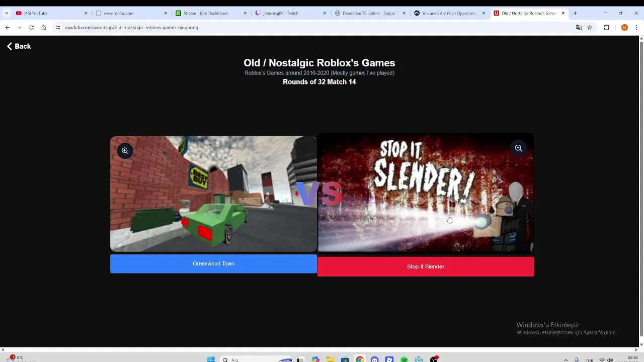Close the Kick Dashboard tab

pos(245,13)
